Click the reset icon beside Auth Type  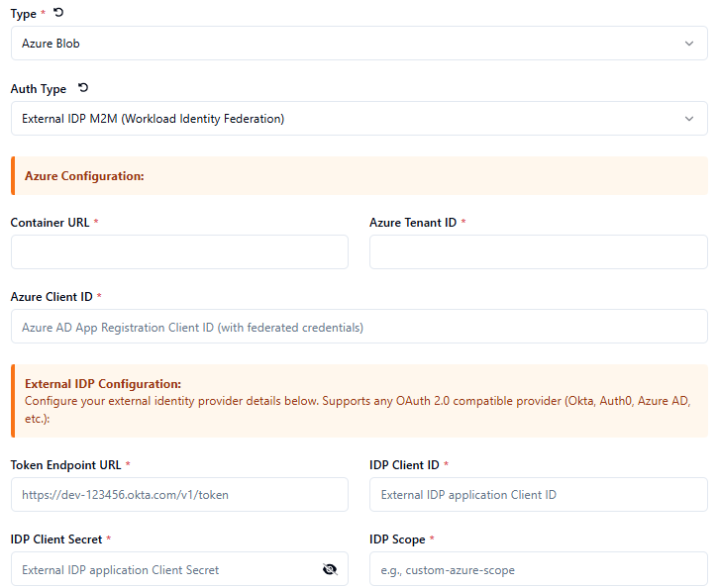click(x=83, y=88)
